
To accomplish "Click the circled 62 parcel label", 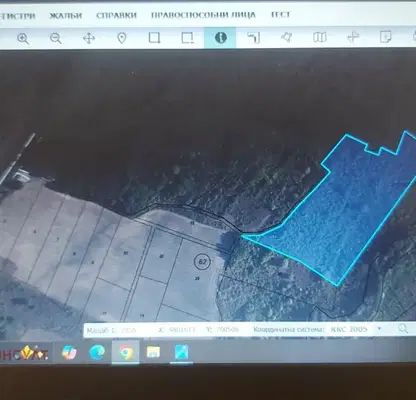I will tap(202, 261).
